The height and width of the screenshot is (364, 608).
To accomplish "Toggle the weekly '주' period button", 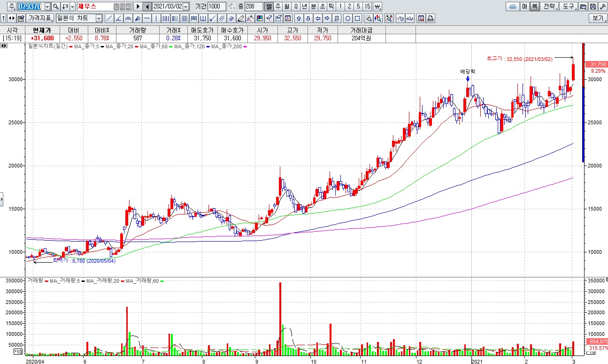I will coord(277,7).
